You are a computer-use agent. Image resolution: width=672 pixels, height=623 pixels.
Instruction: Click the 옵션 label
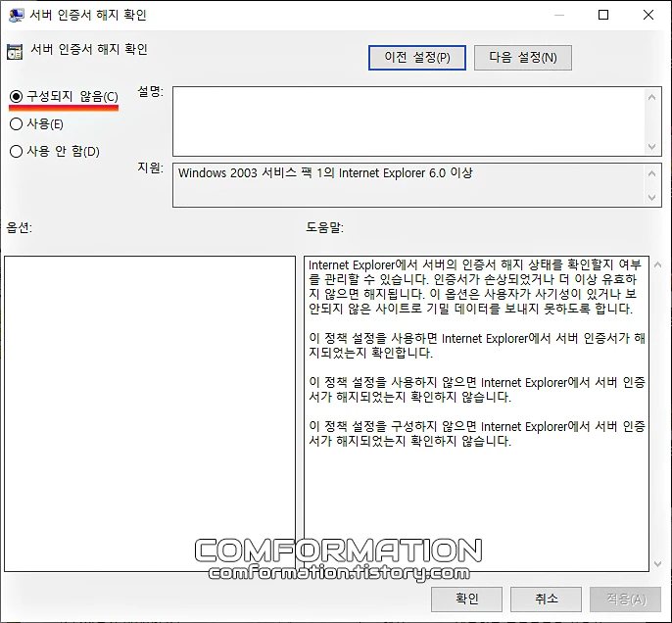pyautogui.click(x=20, y=227)
